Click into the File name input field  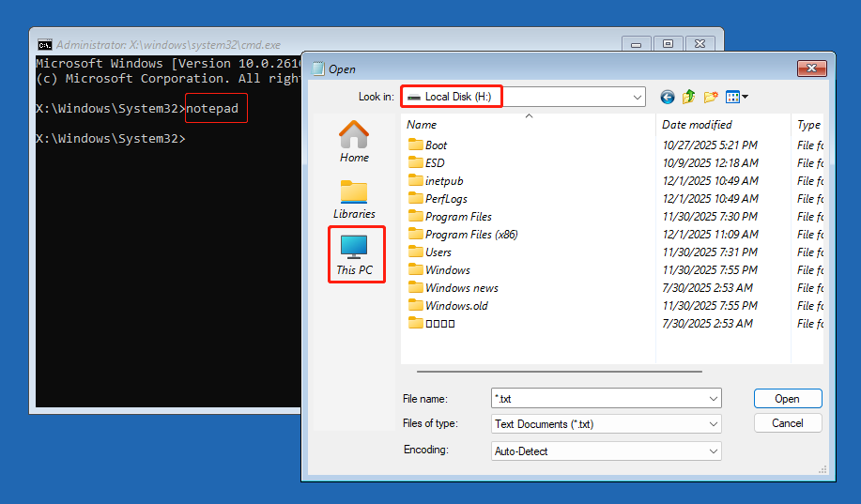pyautogui.click(x=598, y=399)
